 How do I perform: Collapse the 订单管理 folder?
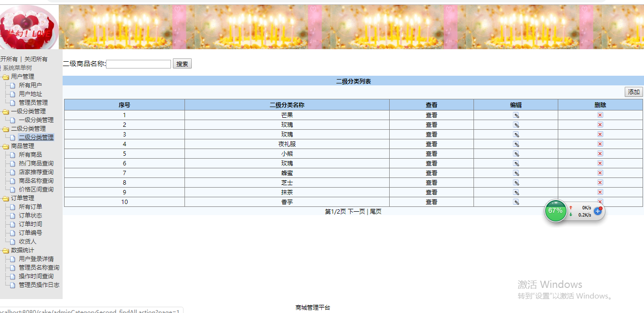[x=6, y=198]
